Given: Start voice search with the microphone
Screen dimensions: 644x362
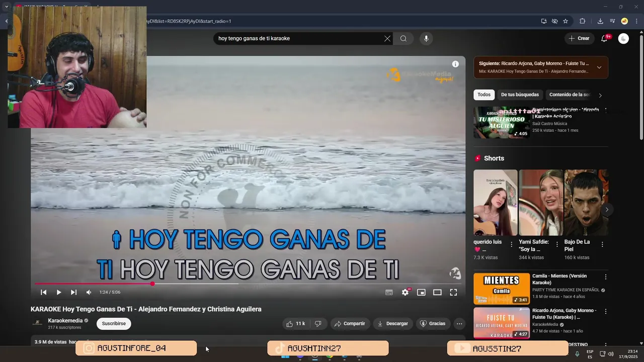Looking at the screenshot, I should [426, 38].
